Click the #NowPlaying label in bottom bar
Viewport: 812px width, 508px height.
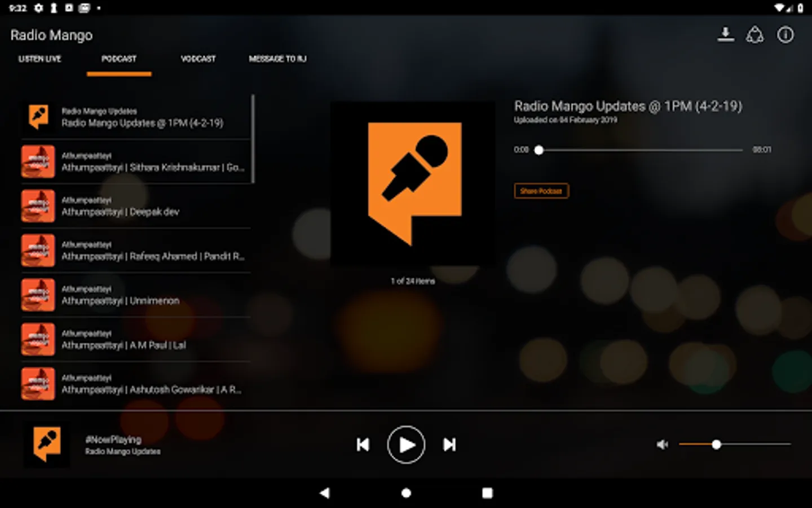coord(113,439)
